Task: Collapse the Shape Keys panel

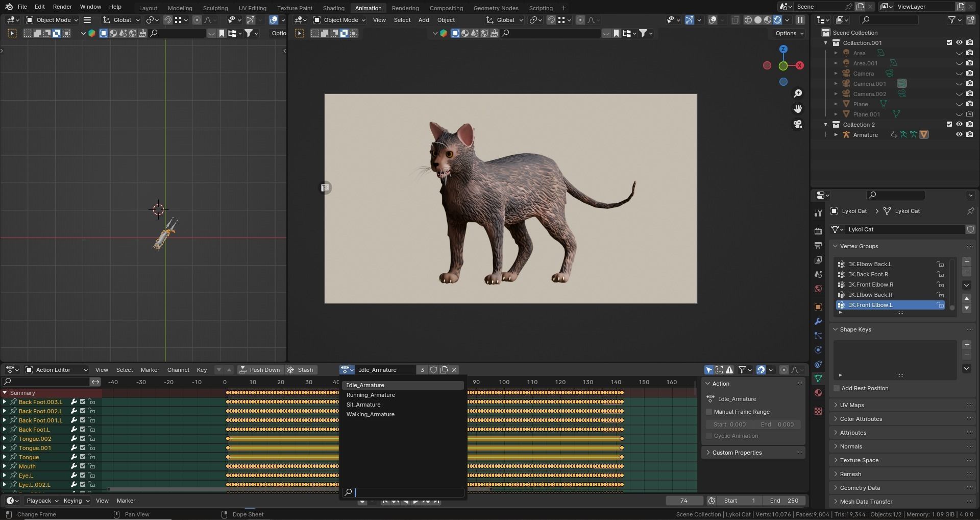Action: pos(855,329)
